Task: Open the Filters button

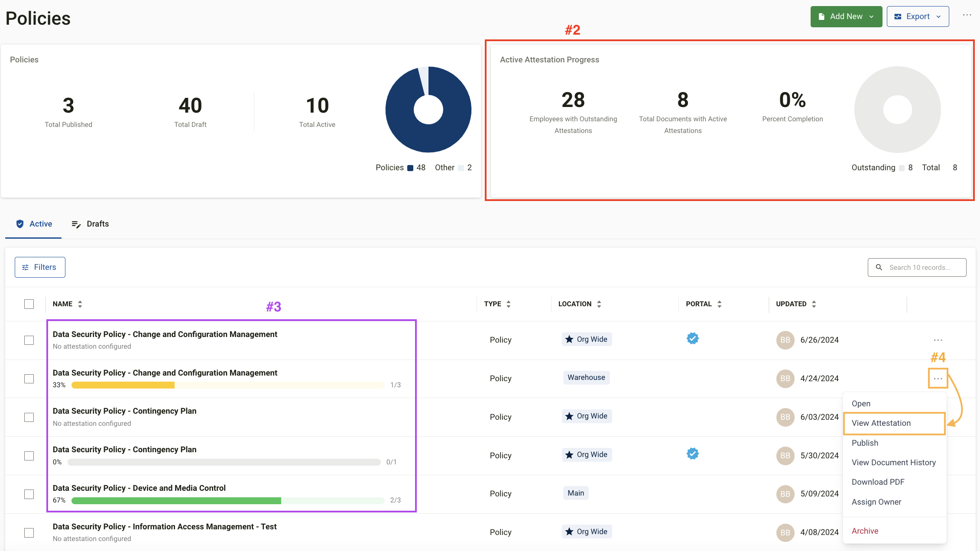Action: pyautogui.click(x=40, y=267)
